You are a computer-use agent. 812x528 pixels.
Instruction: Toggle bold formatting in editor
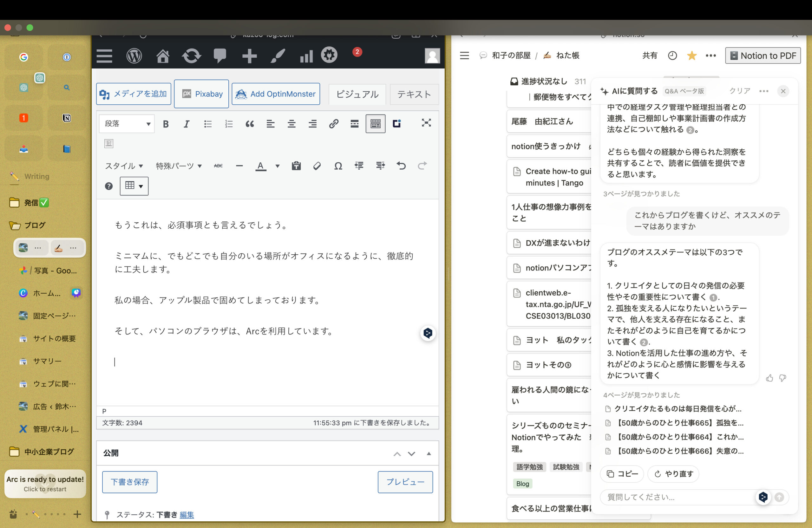(166, 124)
